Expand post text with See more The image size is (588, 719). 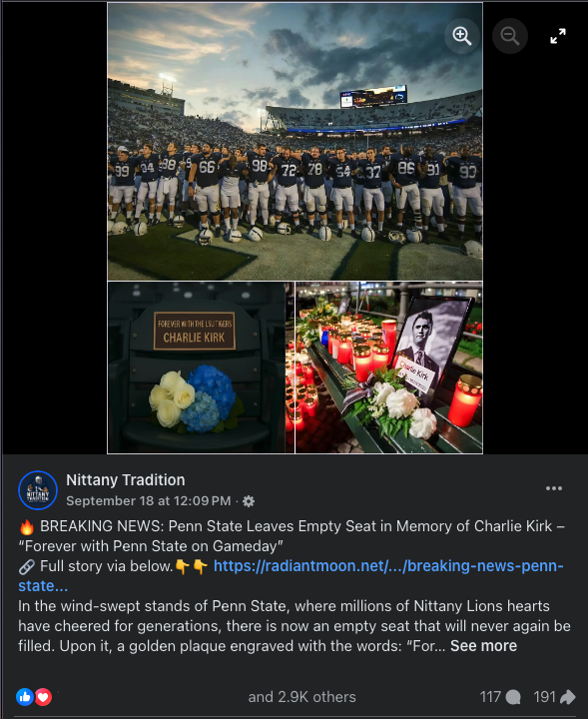coord(483,646)
